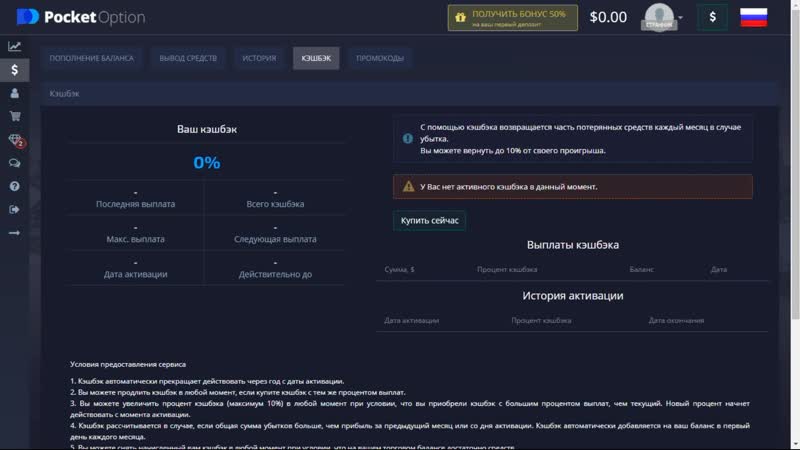Click the warning triangle icon
Viewport: 800px width, 450px height.
(408, 187)
